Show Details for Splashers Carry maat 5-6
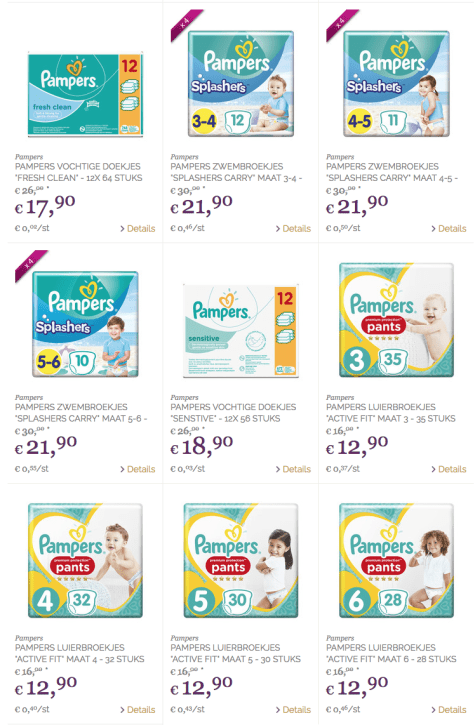The width and height of the screenshot is (475, 725). point(138,469)
